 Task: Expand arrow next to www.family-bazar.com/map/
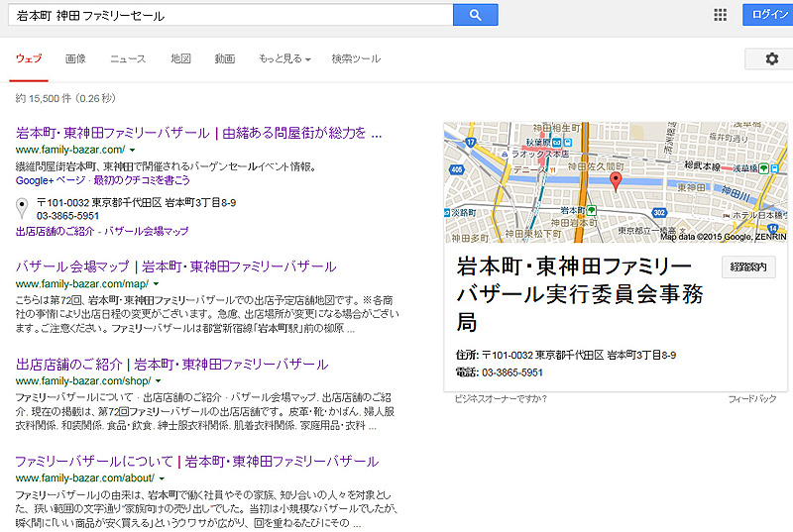(x=157, y=284)
